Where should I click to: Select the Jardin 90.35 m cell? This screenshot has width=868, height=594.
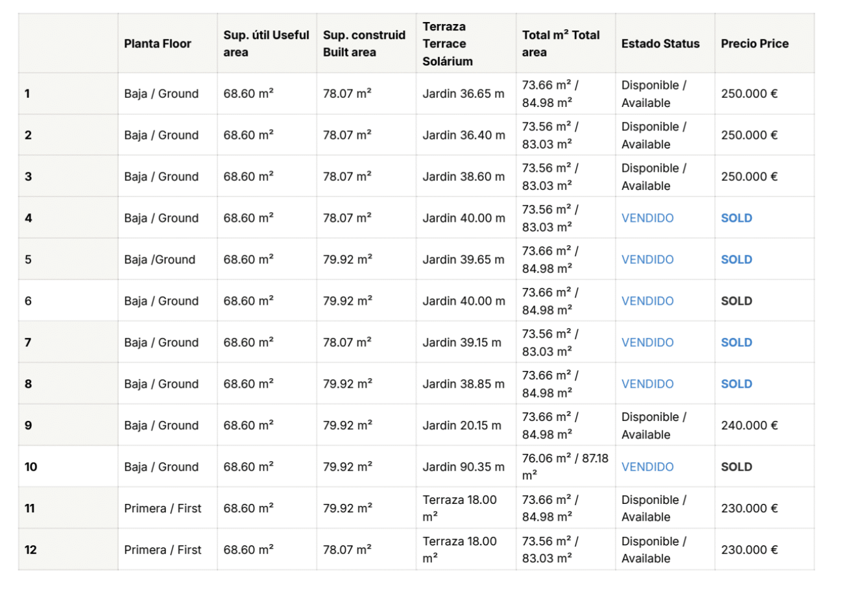463,467
